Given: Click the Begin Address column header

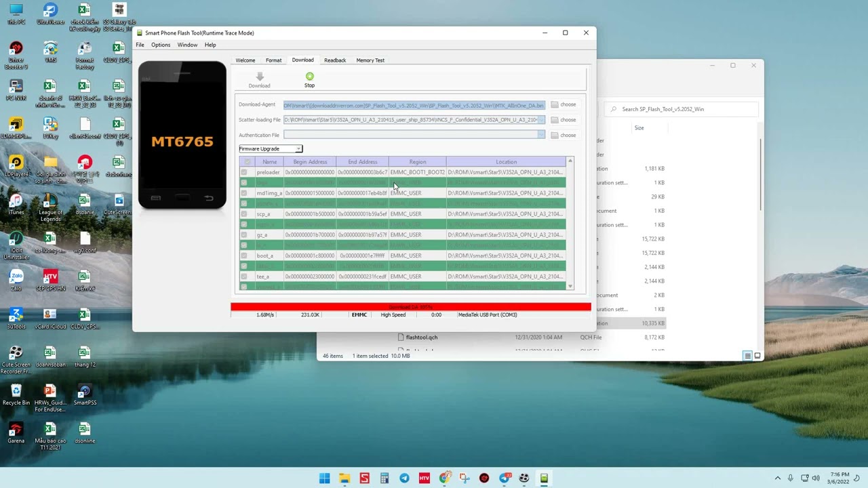Looking at the screenshot, I should click(x=310, y=162).
